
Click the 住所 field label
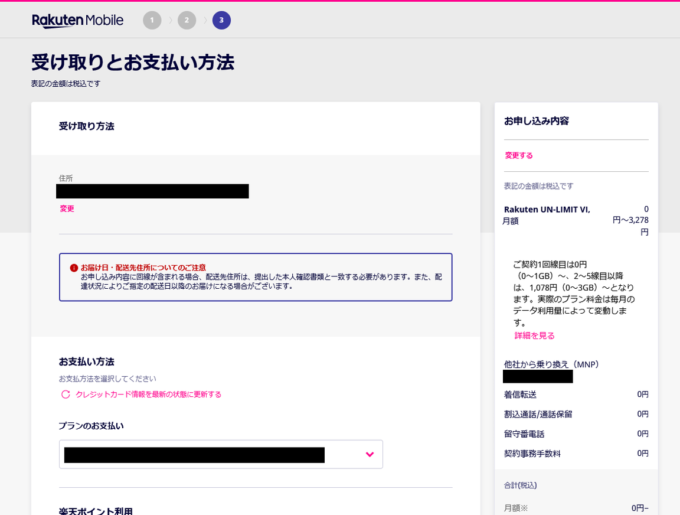[66, 178]
